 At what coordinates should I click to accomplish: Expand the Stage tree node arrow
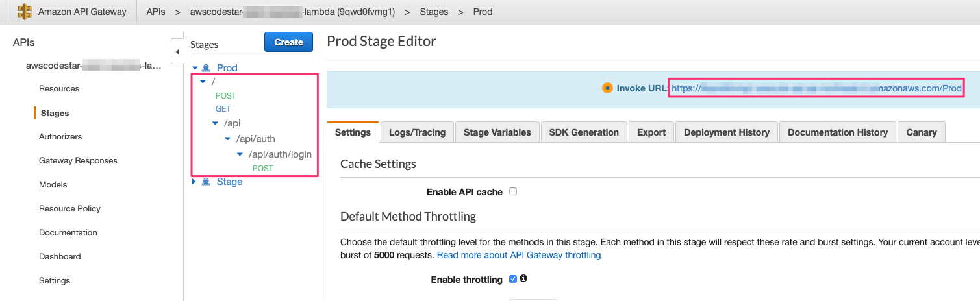(x=194, y=182)
